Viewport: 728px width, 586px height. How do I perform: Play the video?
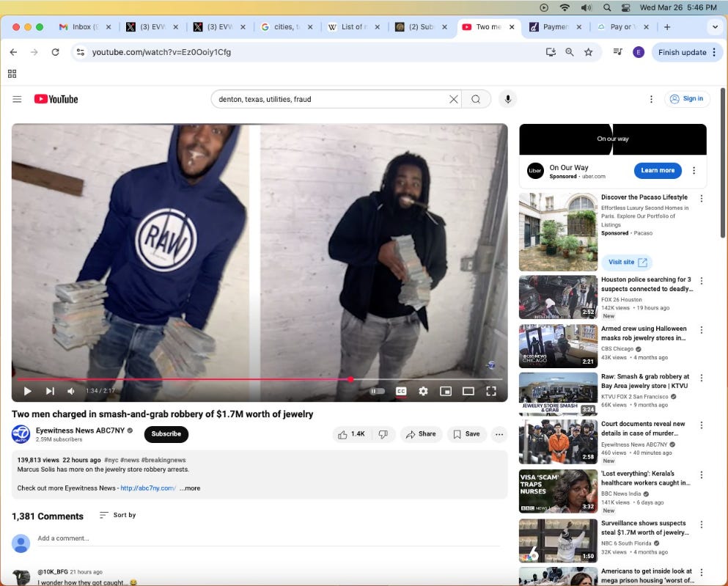tap(27, 392)
